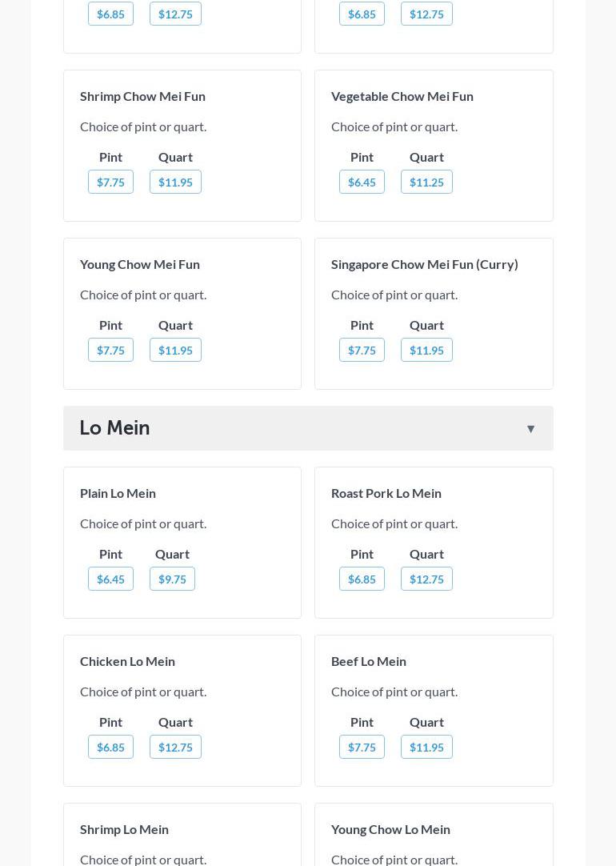The height and width of the screenshot is (866, 616).
Task: Select Roast Pork Lo Mein pint $6.85
Action: click(362, 579)
